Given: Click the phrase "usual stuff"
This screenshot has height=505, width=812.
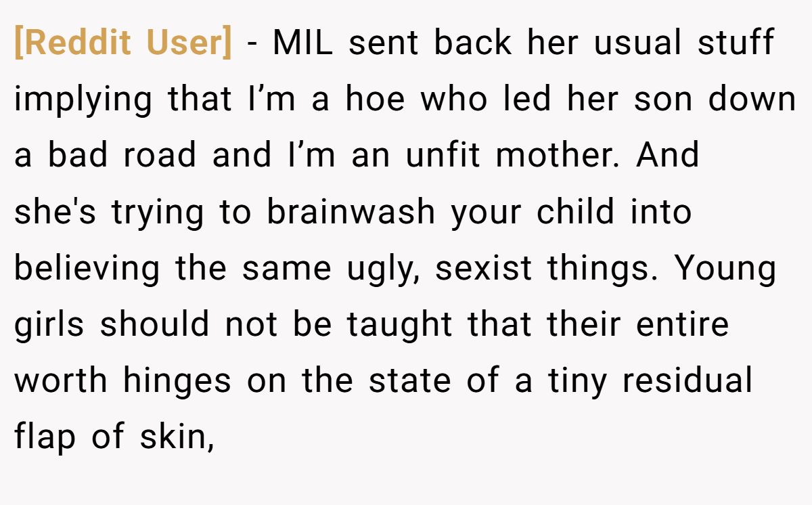Looking at the screenshot, I should [x=684, y=42].
